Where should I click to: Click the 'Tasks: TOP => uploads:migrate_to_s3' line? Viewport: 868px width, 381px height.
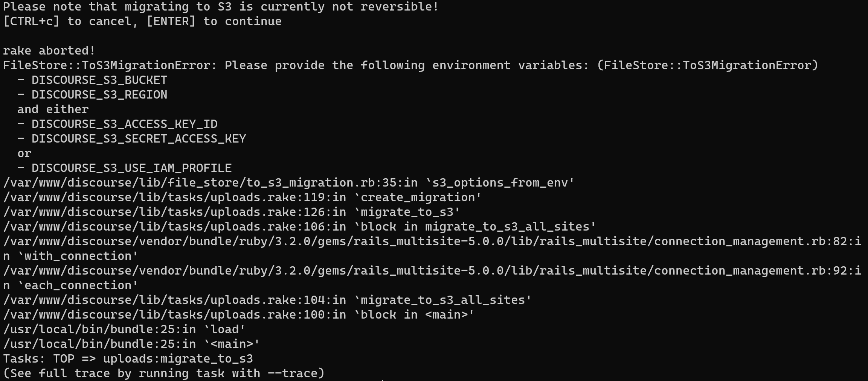pyautogui.click(x=128, y=358)
